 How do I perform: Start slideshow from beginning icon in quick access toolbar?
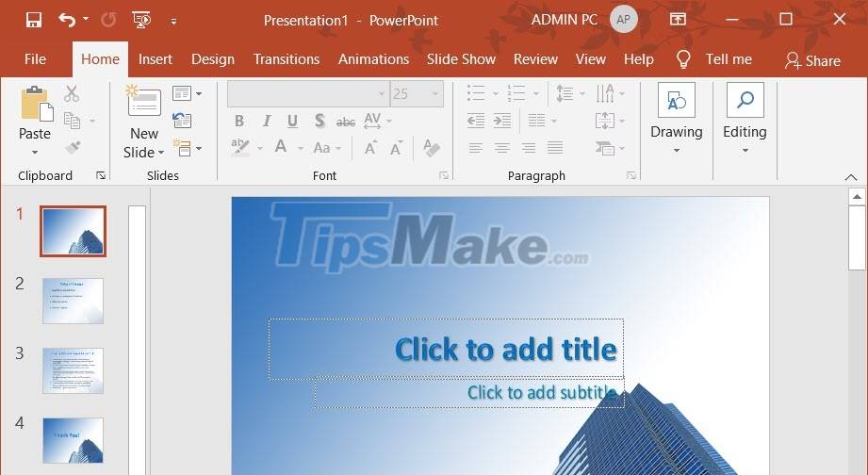[x=141, y=21]
